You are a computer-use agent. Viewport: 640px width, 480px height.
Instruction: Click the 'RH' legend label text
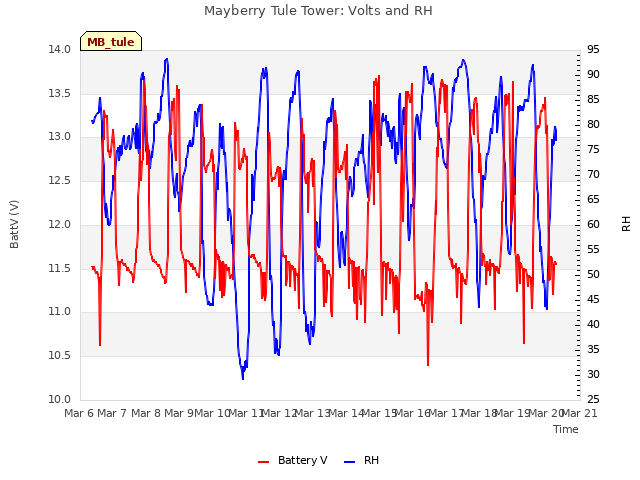(x=371, y=460)
